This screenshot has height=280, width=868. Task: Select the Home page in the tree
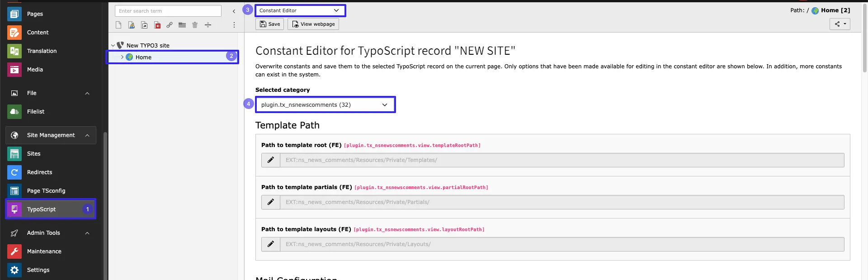pyautogui.click(x=173, y=57)
